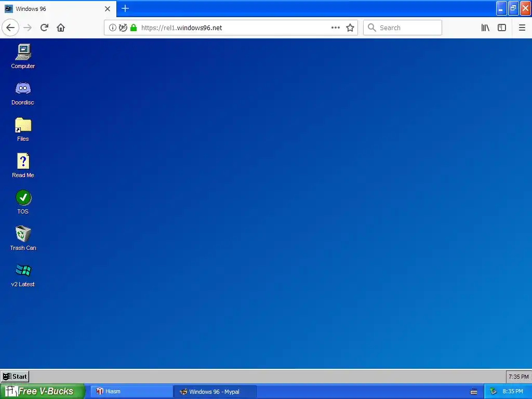Screen dimensions: 532x399
Task: Restore down the browser window
Action: 513,8
